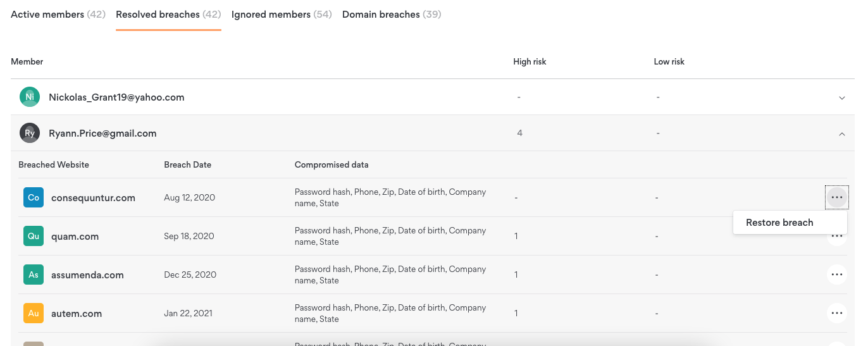Click the Nickolas_Grant19@yahoo.com member email
Image resolution: width=868 pixels, height=346 pixels.
click(116, 97)
